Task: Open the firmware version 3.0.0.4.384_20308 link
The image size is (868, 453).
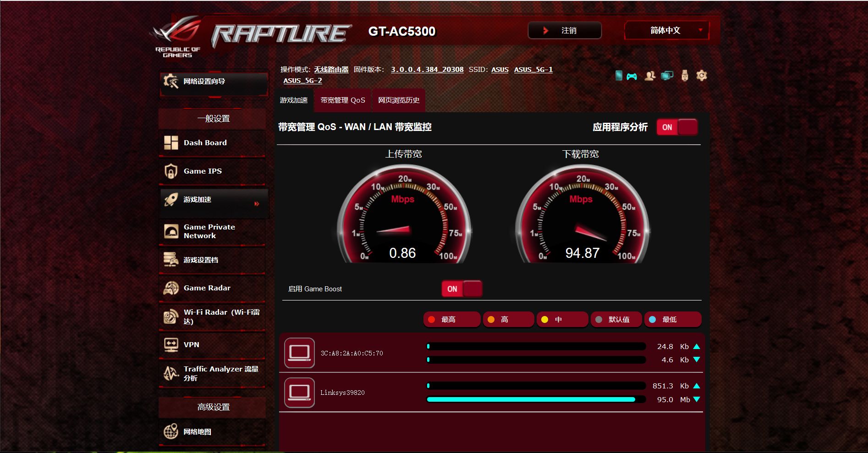Action: pyautogui.click(x=427, y=70)
